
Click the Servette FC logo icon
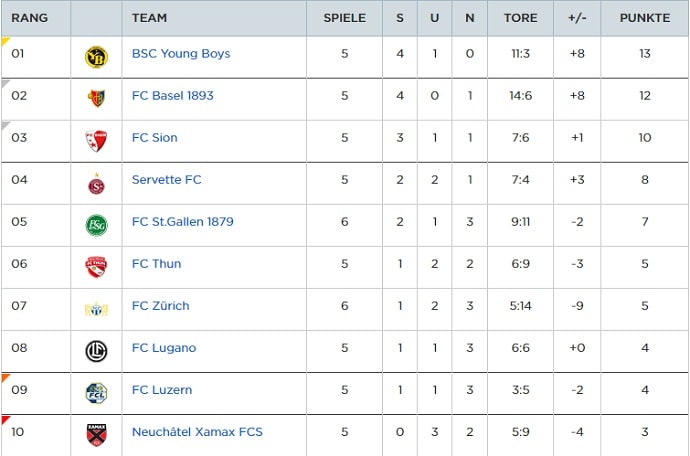96,183
